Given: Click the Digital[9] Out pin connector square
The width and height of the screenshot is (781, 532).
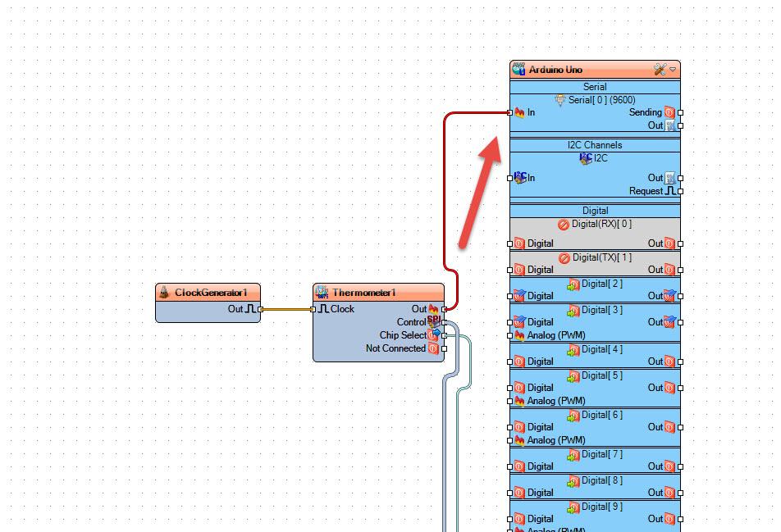Looking at the screenshot, I should (x=680, y=519).
